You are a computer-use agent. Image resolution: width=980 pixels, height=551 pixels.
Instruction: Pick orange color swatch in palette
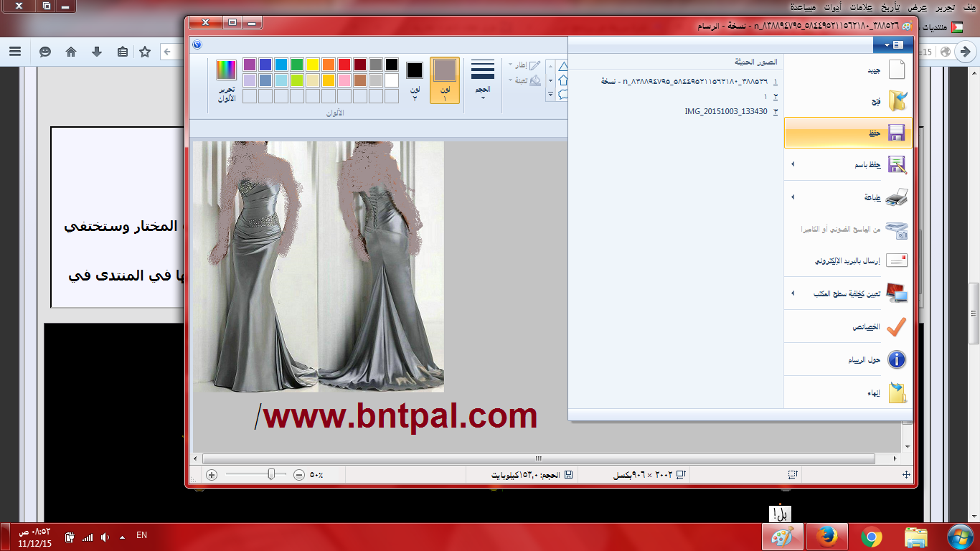click(329, 65)
